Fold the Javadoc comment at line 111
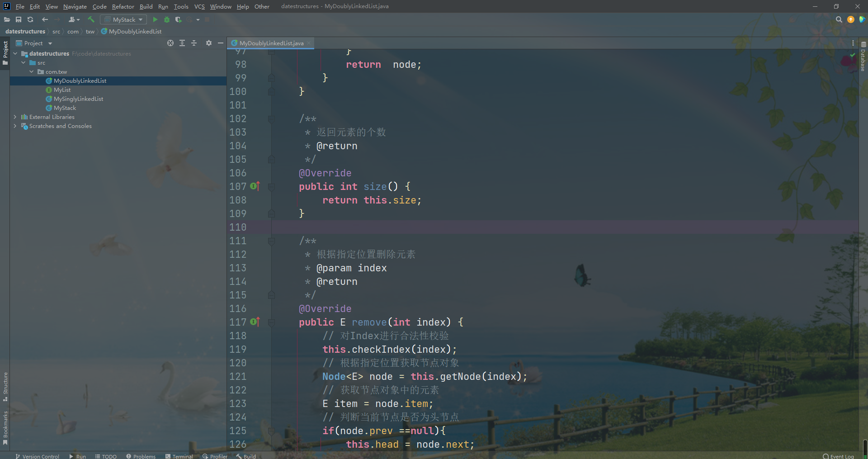This screenshot has height=459, width=868. pos(271,241)
